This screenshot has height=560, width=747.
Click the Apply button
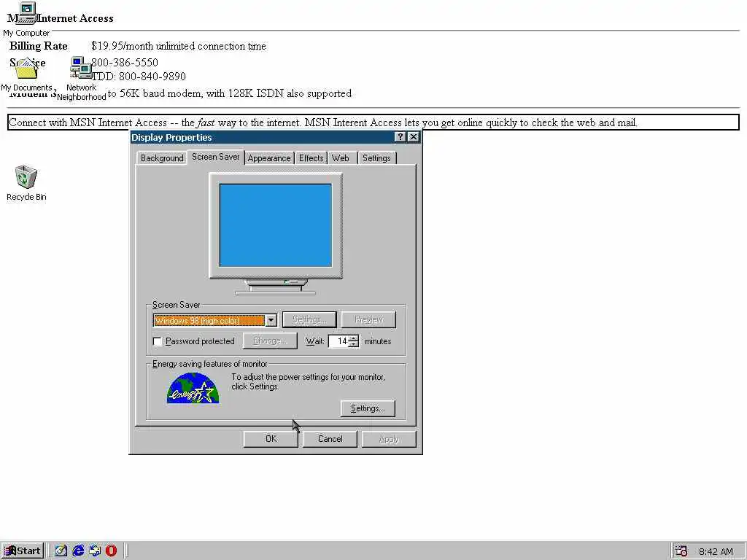[x=389, y=439]
